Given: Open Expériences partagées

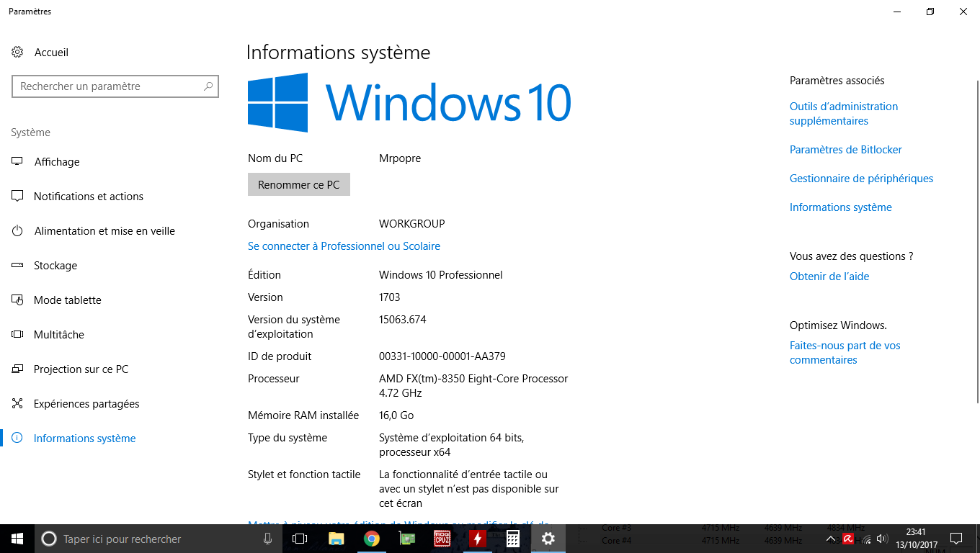Looking at the screenshot, I should [86, 404].
